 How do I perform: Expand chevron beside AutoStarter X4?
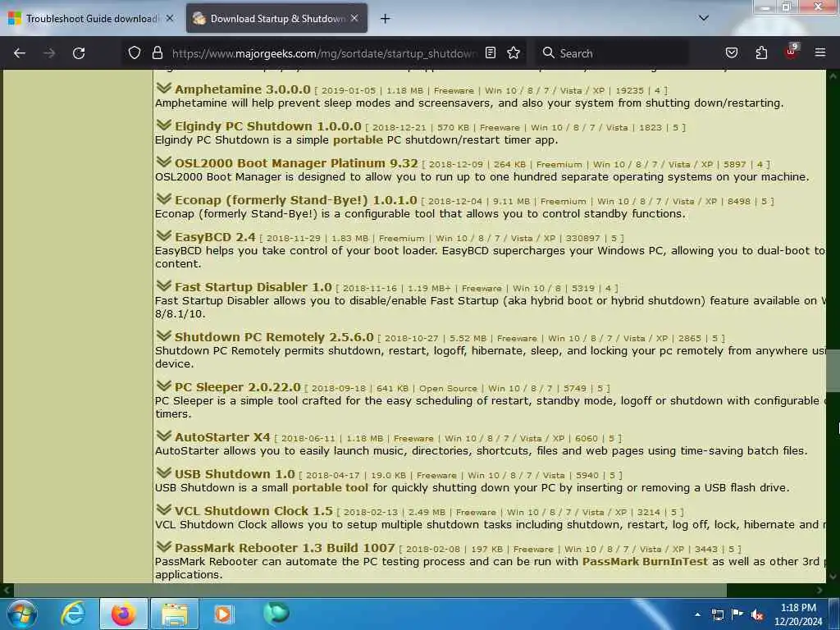(x=163, y=436)
